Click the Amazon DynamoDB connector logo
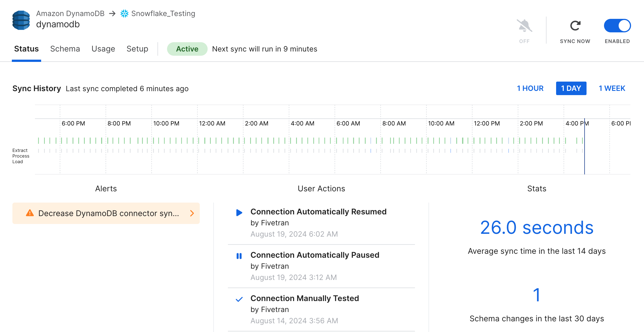 (21, 20)
